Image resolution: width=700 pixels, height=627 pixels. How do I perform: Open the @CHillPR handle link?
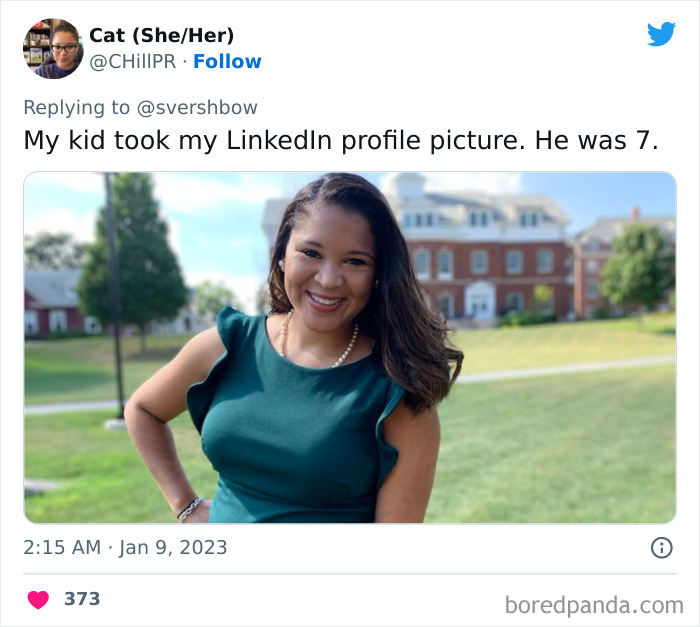tap(134, 61)
